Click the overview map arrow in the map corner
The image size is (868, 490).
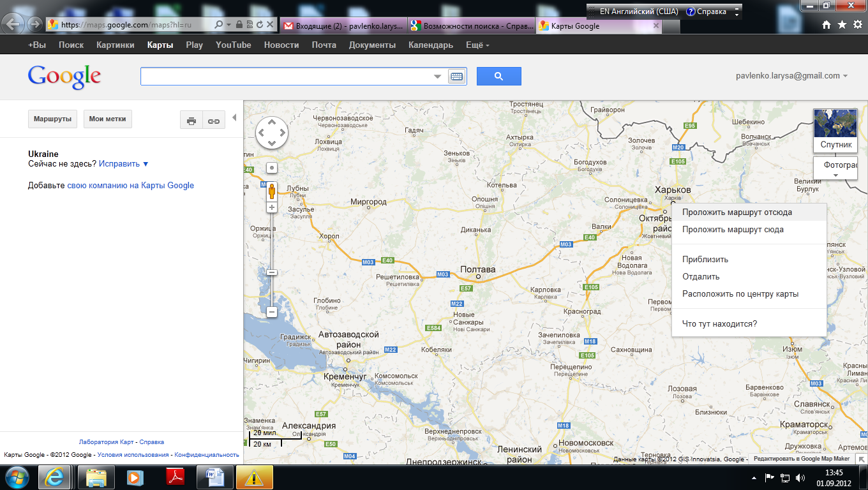[862, 459]
